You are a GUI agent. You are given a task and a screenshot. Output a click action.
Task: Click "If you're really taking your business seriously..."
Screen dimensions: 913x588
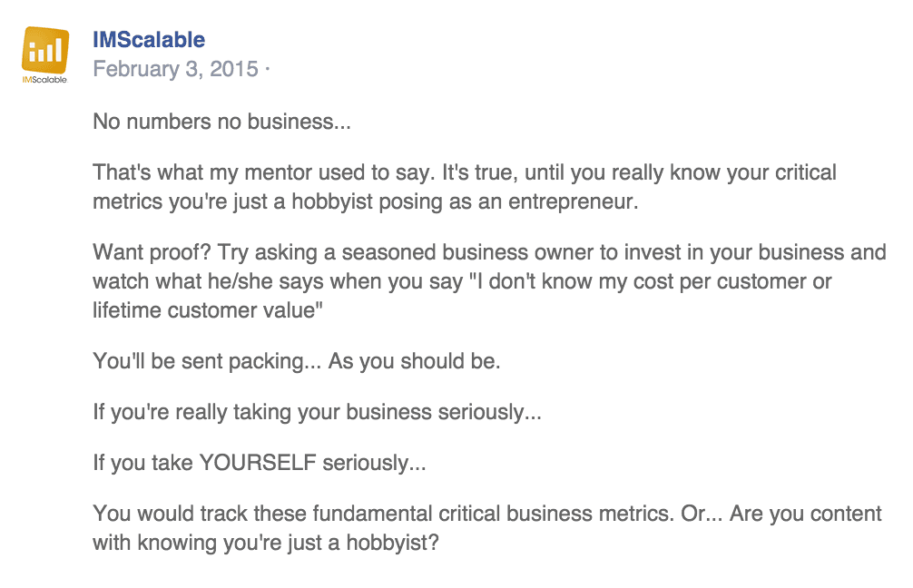pyautogui.click(x=317, y=412)
